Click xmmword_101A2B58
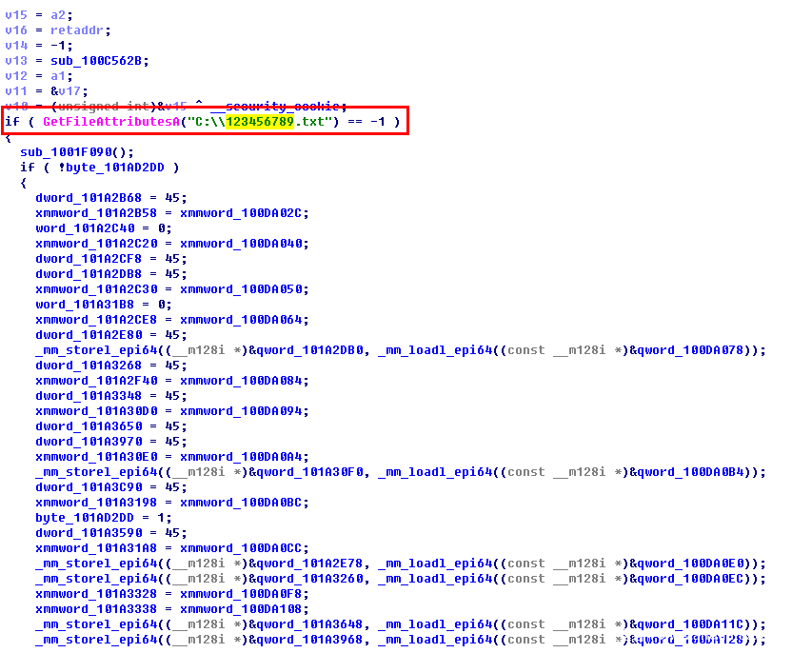Screen dimensions: 812x653 [x=96, y=213]
